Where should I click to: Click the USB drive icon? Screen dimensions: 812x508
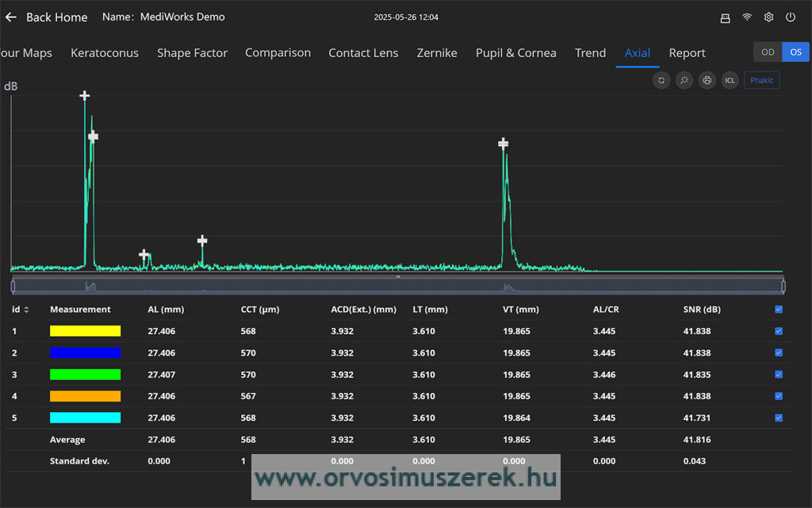point(725,17)
